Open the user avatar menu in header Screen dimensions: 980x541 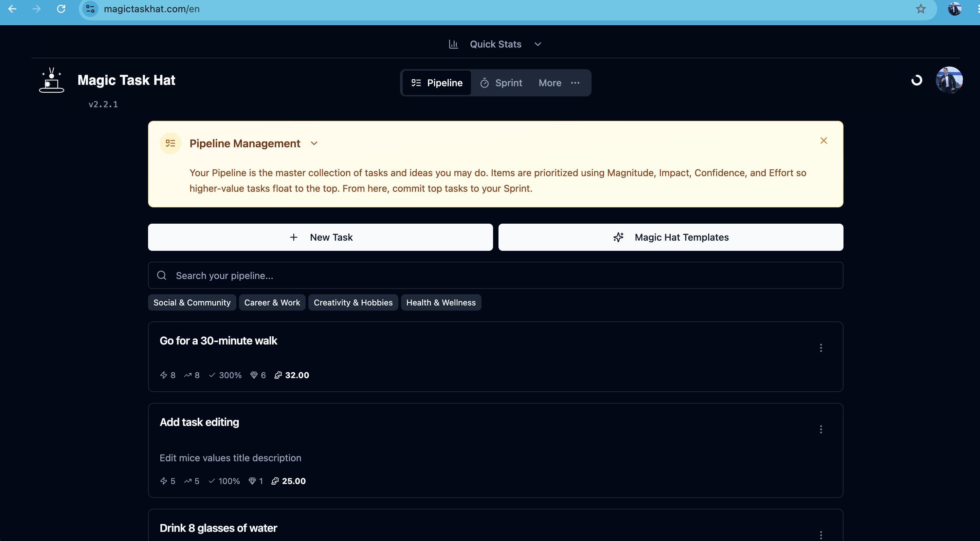tap(949, 80)
